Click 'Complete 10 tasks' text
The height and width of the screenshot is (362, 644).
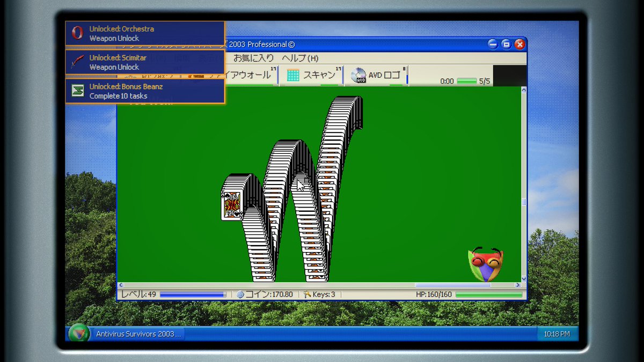[x=118, y=97]
